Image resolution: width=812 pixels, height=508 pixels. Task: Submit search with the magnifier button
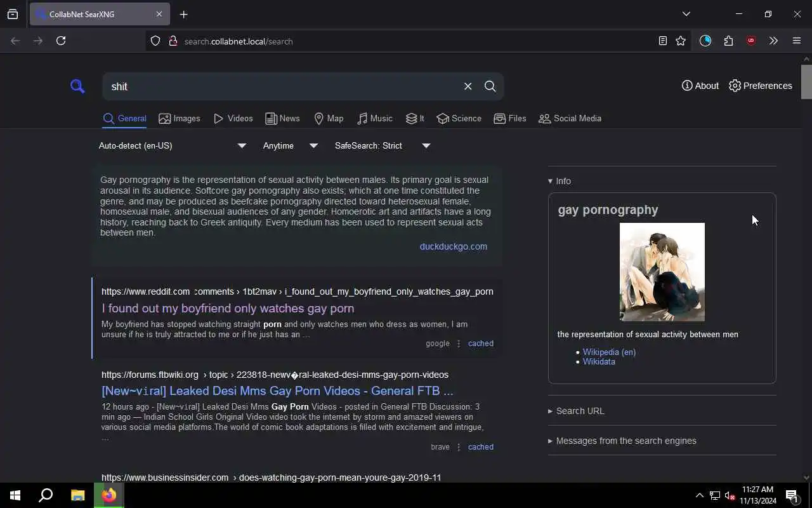click(x=490, y=86)
